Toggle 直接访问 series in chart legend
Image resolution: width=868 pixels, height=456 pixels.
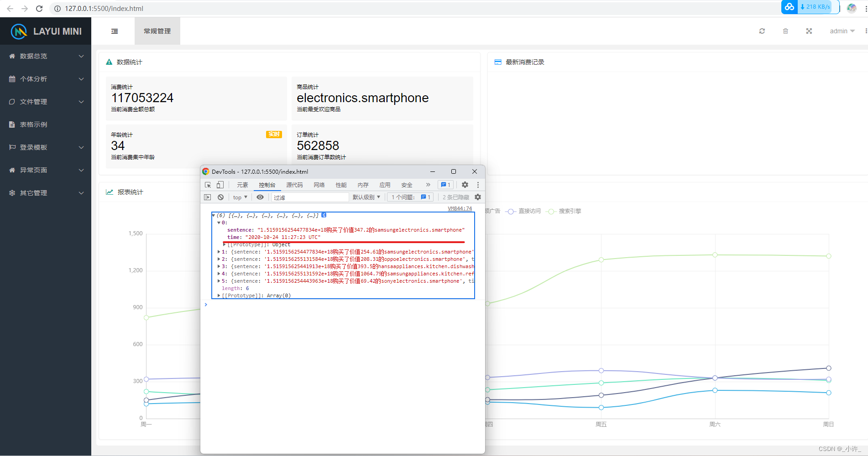524,211
